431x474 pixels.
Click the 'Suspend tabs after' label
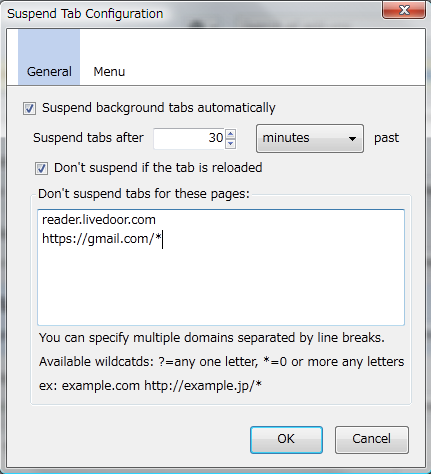88,138
